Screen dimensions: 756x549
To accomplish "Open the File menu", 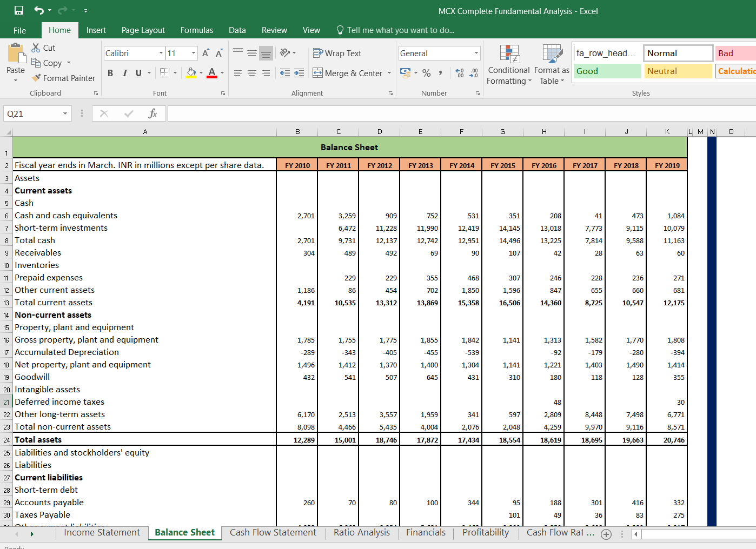I will click(20, 30).
